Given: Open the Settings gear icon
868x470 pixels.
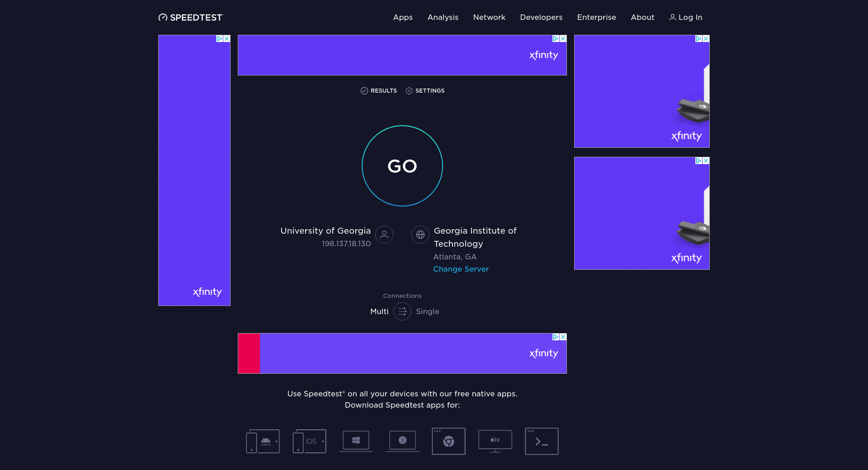Looking at the screenshot, I should (409, 91).
